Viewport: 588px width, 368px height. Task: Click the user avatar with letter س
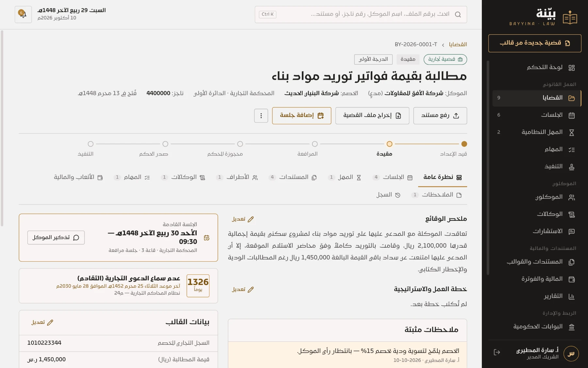571,354
